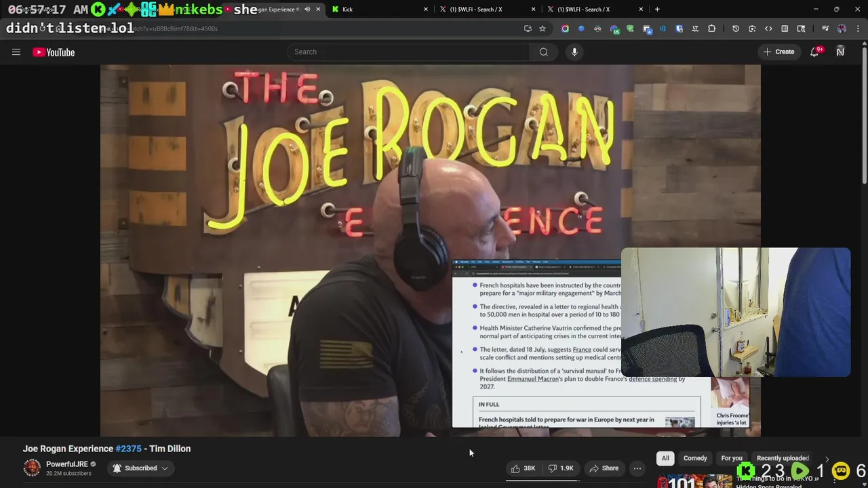Open the Create button menu
Viewport: 868px width, 488px height.
pyautogui.click(x=778, y=52)
